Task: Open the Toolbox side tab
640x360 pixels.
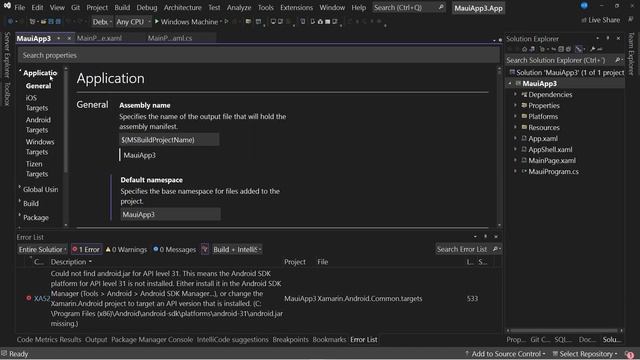Action: click(x=7, y=93)
